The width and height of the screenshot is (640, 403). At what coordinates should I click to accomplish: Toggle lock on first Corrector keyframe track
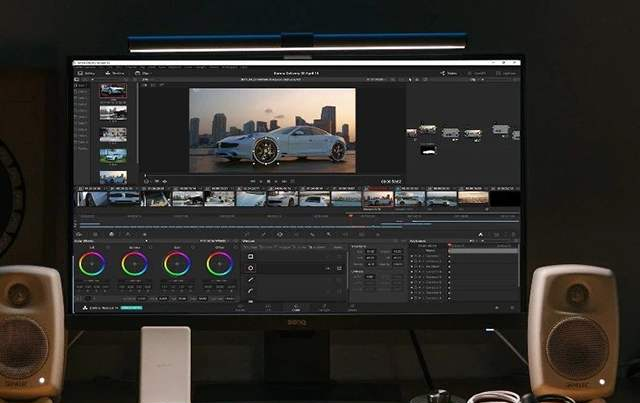416,256
